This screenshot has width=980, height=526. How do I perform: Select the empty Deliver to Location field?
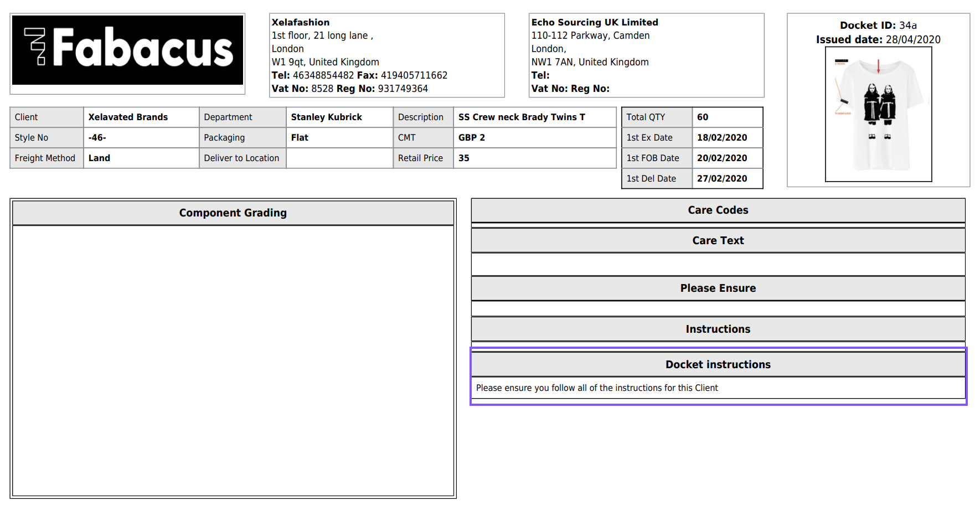[339, 158]
